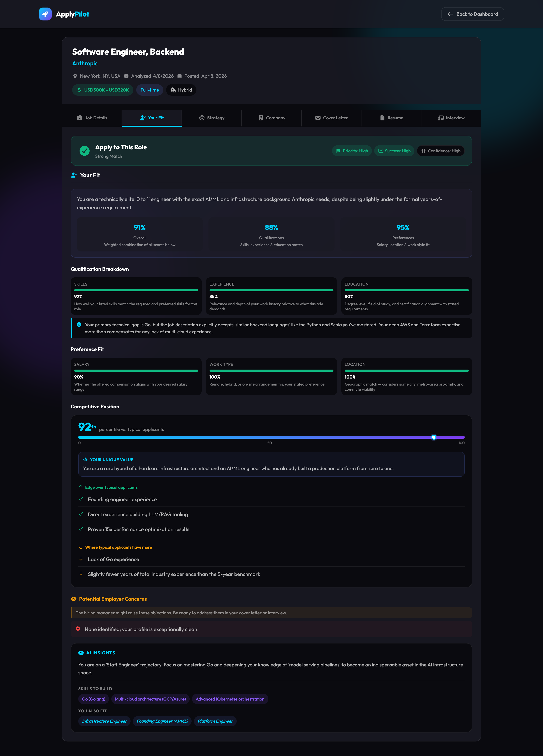The height and width of the screenshot is (756, 543).
Task: Switch to the Strategy tab
Action: [212, 118]
